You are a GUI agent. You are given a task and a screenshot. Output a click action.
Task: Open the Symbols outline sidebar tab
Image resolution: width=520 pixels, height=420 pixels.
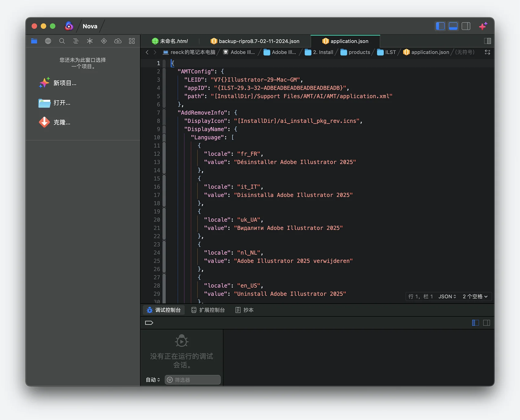76,41
